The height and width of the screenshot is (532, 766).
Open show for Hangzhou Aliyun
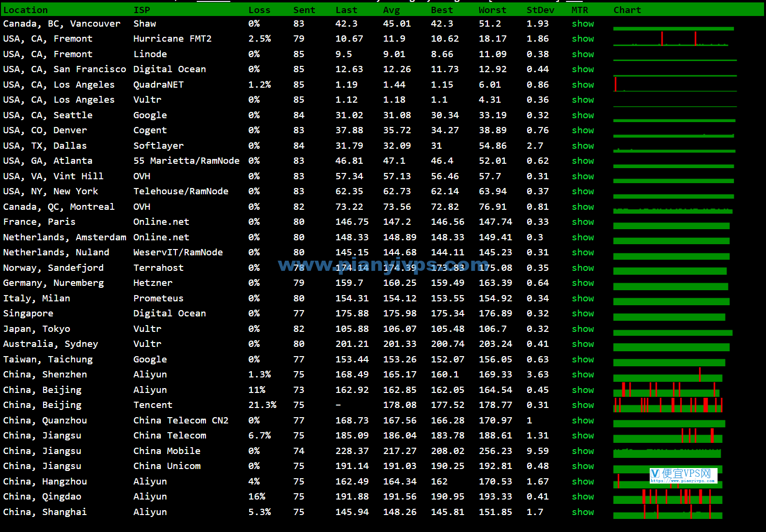coord(583,482)
